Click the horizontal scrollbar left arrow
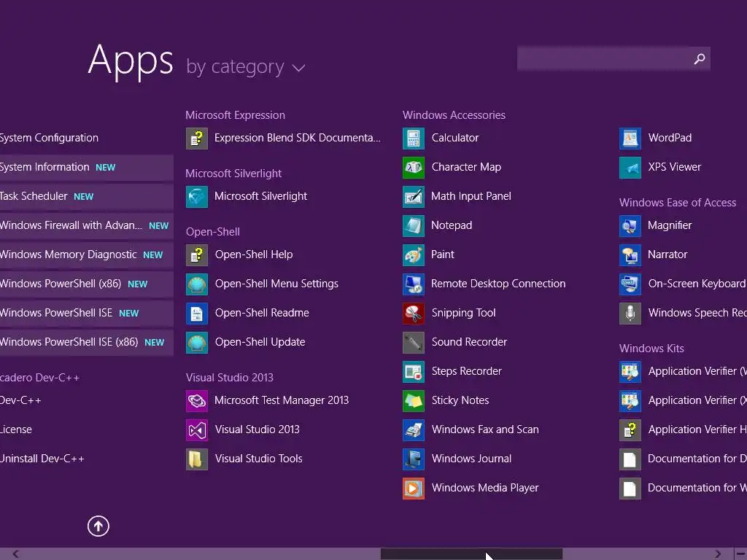747x560 pixels. point(16,554)
